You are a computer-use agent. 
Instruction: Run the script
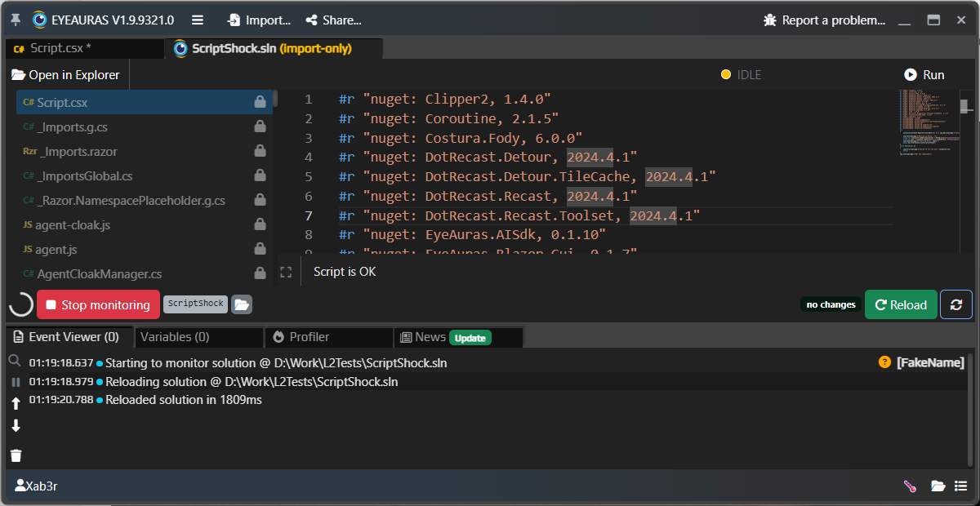[924, 75]
